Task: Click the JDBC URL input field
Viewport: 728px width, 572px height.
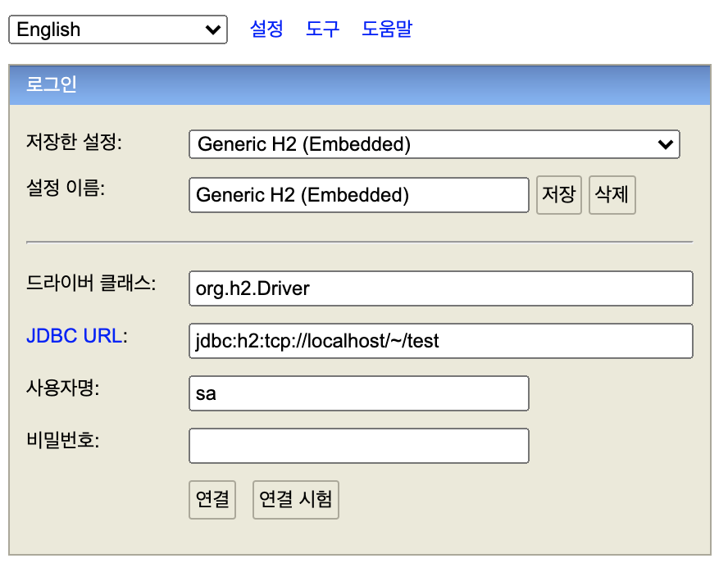Action: click(440, 341)
